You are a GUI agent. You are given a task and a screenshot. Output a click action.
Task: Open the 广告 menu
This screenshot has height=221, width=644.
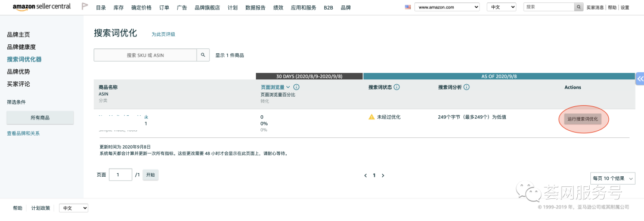[182, 7]
